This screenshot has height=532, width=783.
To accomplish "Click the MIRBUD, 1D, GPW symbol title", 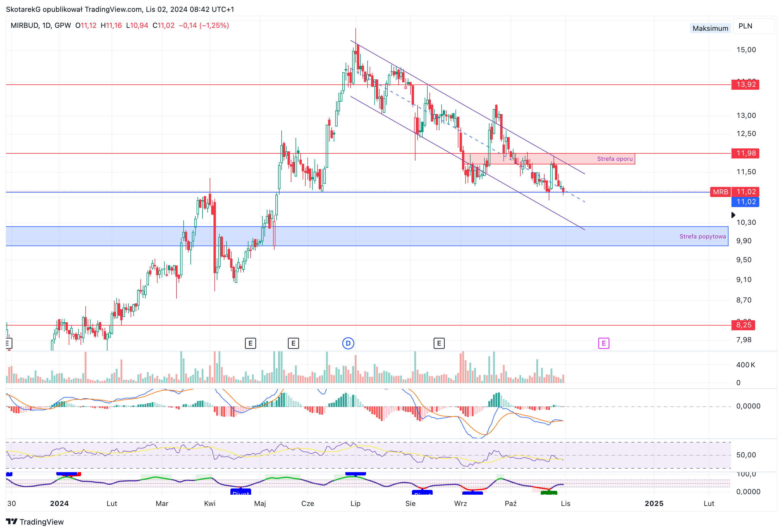I will tap(41, 25).
